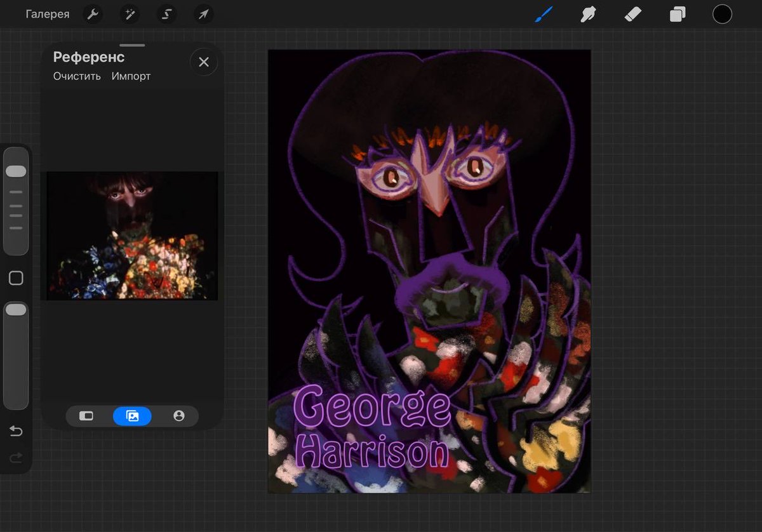The image size is (762, 532).
Task: Open the Layers panel
Action: [x=678, y=14]
